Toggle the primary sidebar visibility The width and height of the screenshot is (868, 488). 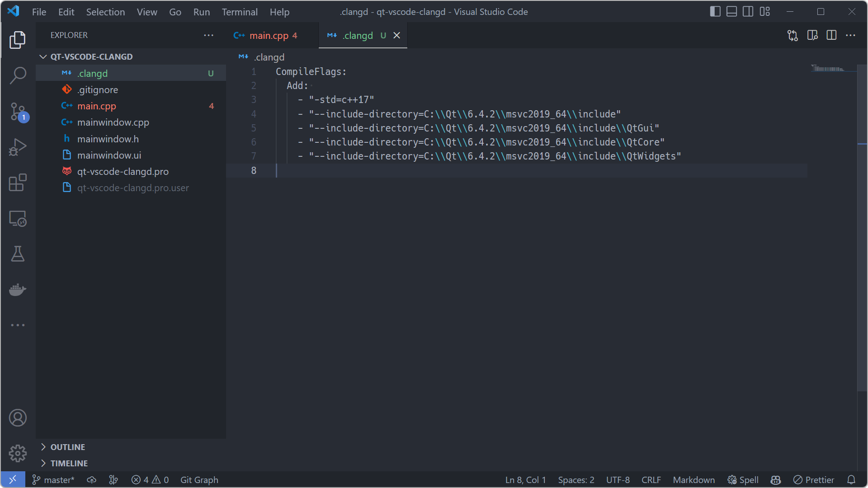(x=715, y=11)
